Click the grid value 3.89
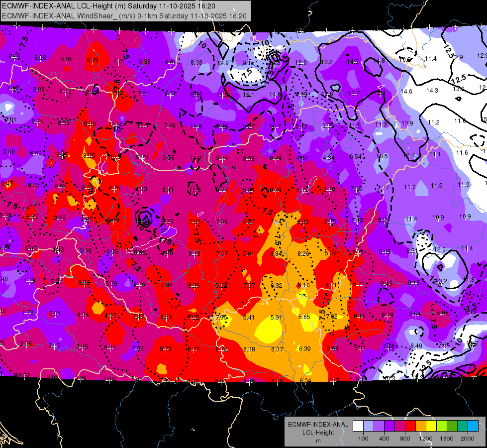 [x=82, y=346]
